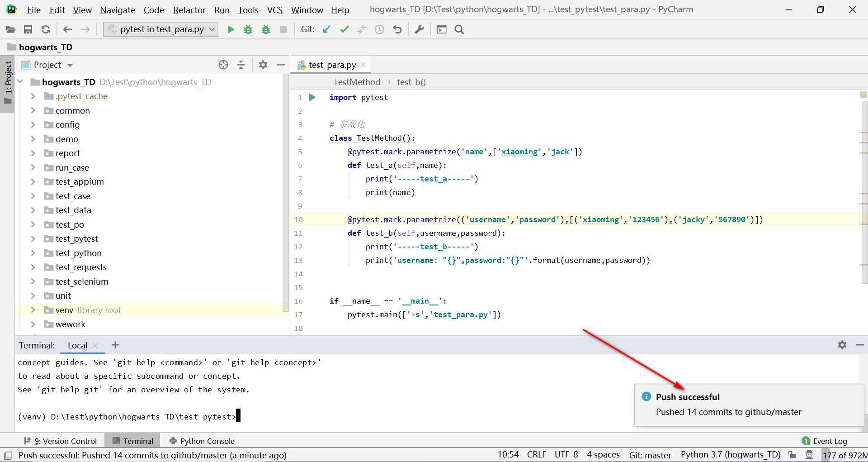868x462 pixels.
Task: Click the CRLF line separator widget
Action: [x=537, y=455]
